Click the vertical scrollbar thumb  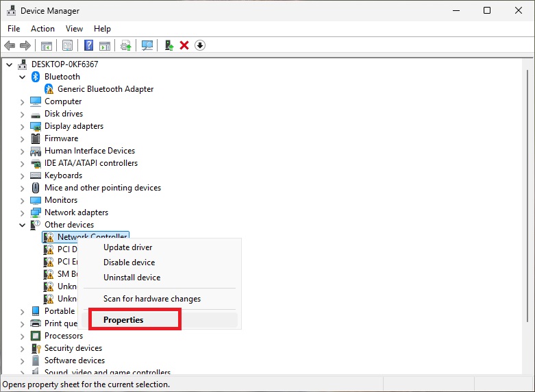(x=527, y=196)
